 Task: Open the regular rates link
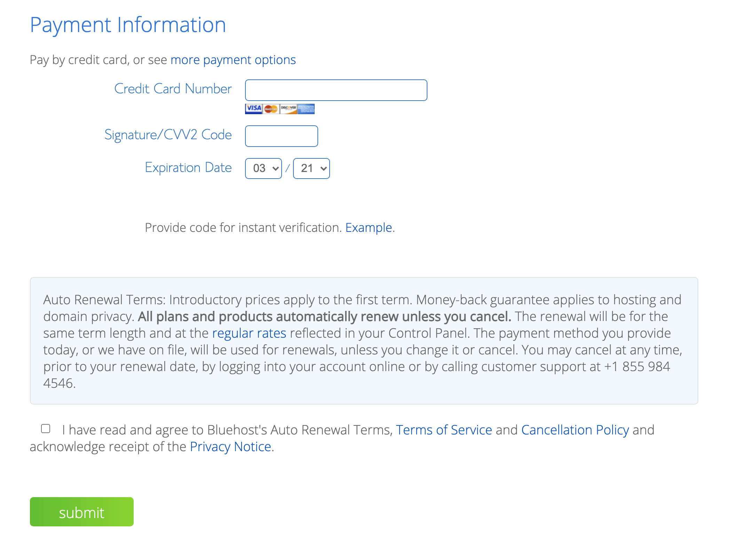click(x=249, y=333)
